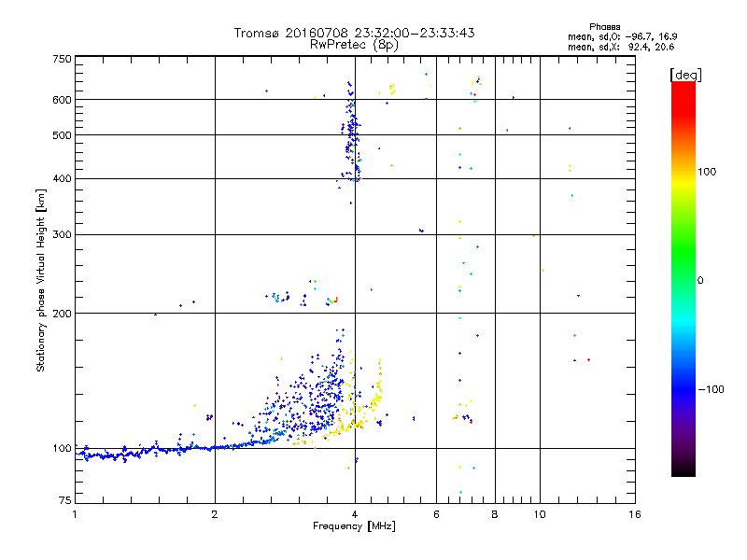Viewport: 747px width, 560px height.
Task: Click the "Phases" heading at top right
Action: click(x=604, y=27)
